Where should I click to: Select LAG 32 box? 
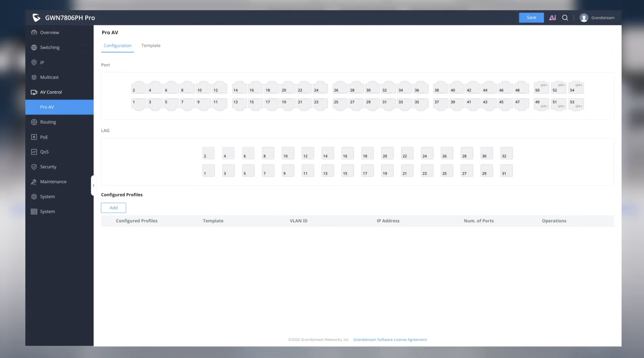[506, 153]
